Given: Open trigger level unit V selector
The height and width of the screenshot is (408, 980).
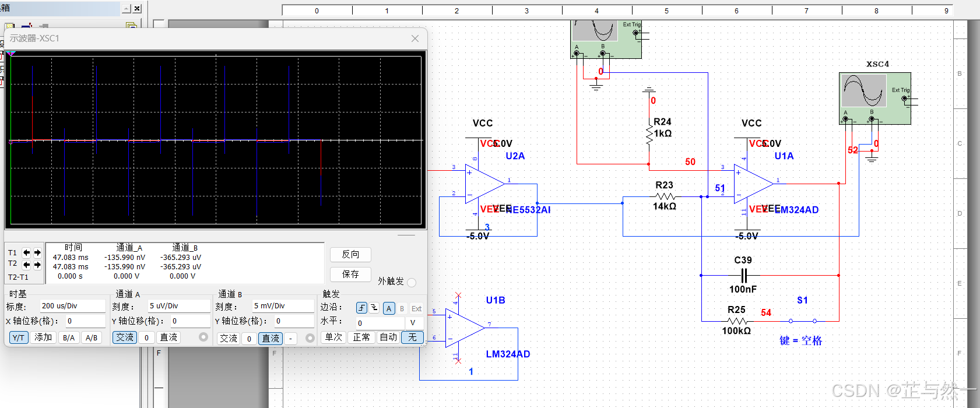Looking at the screenshot, I should pos(413,323).
